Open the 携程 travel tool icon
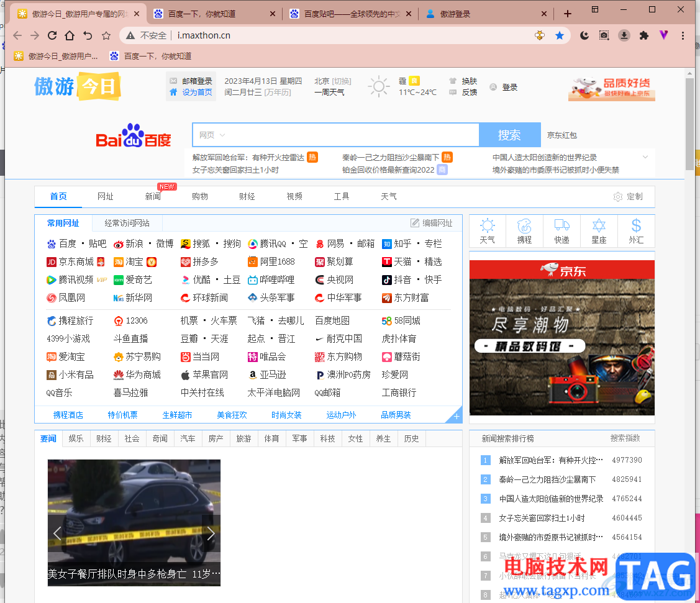 [x=525, y=231]
